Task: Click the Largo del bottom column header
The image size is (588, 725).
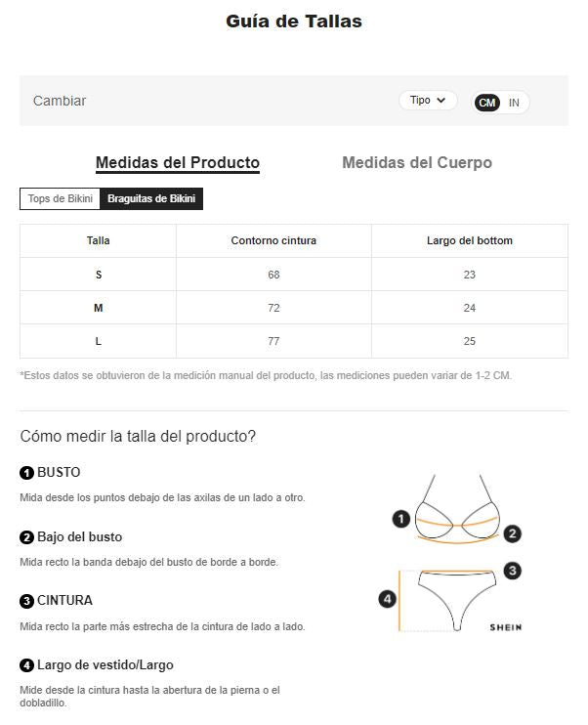Action: (x=470, y=240)
